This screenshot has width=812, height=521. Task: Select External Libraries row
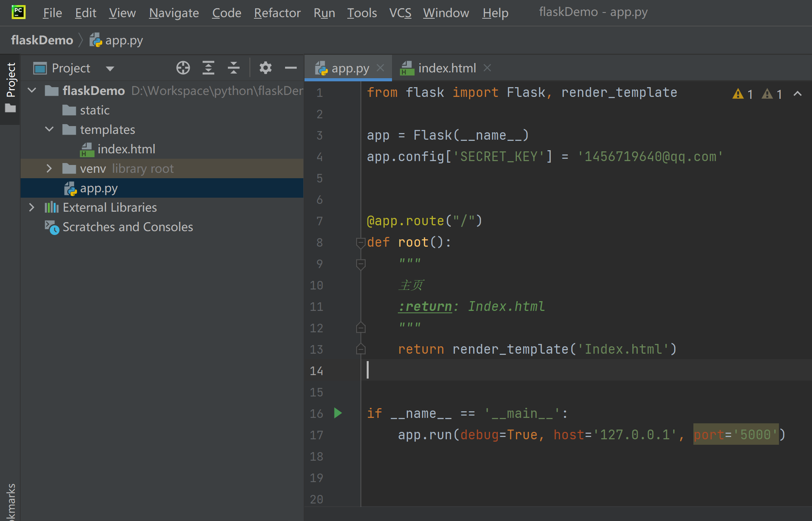click(162, 207)
